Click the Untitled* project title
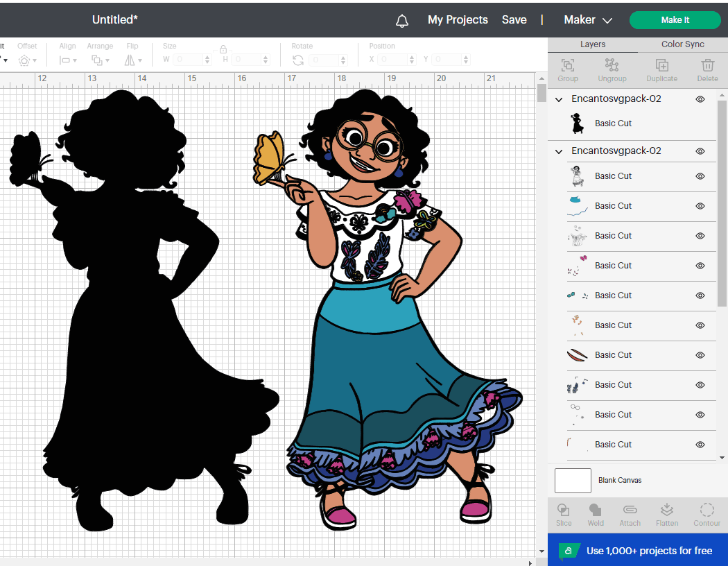The height and width of the screenshot is (566, 728). point(114,19)
